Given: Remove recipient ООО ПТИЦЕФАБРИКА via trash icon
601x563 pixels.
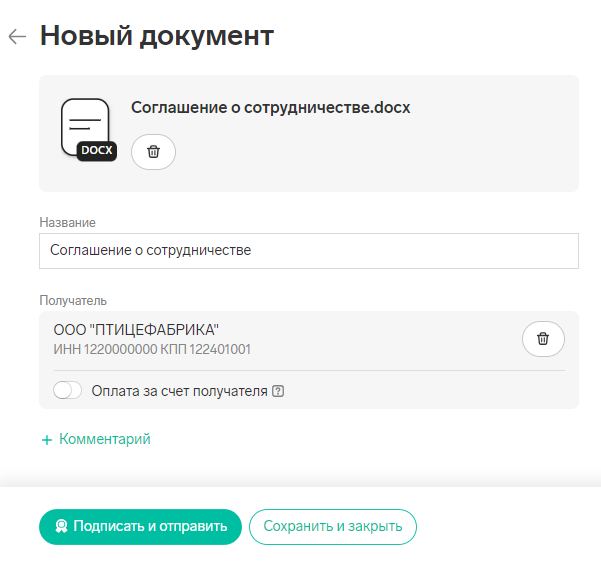Looking at the screenshot, I should point(543,339).
